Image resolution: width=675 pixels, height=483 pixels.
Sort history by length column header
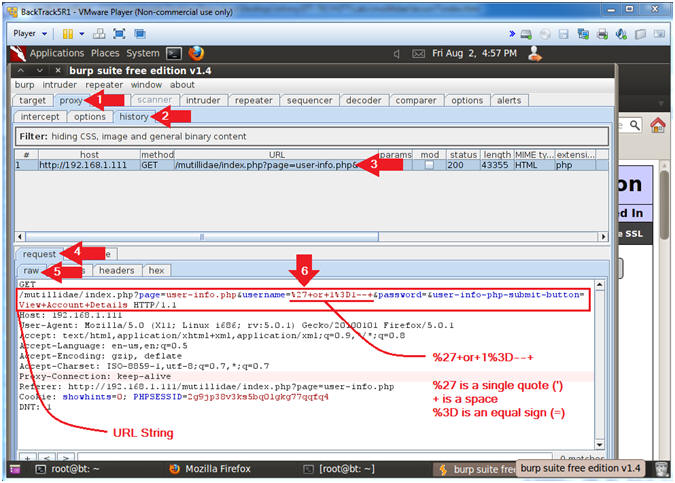[x=497, y=155]
